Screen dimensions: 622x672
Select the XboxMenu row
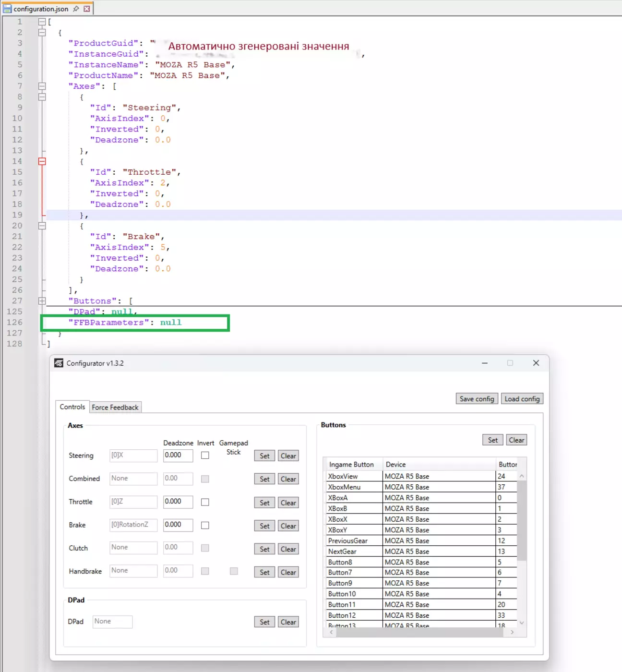coord(421,487)
